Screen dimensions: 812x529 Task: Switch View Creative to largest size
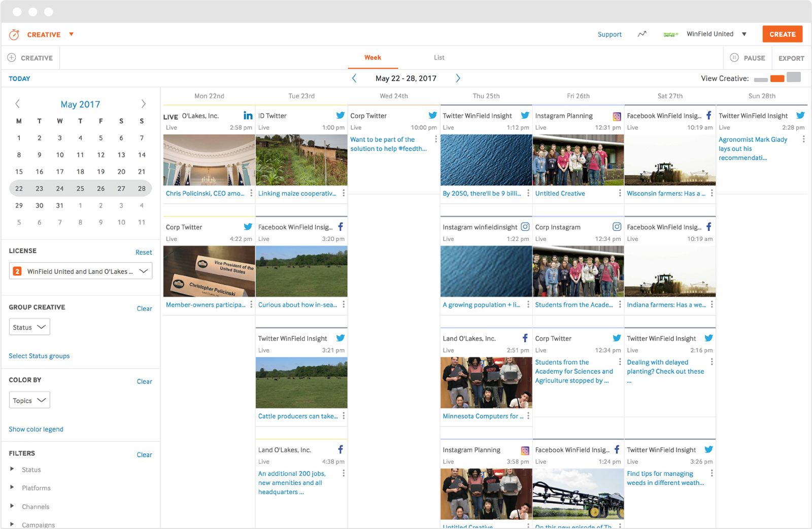[794, 77]
